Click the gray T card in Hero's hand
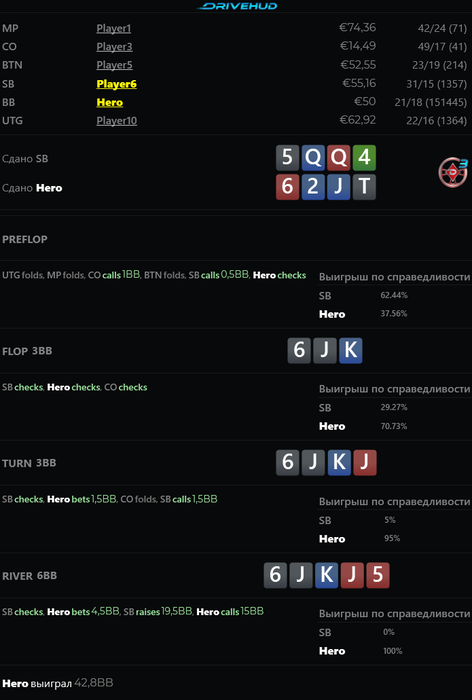The image size is (472, 700). click(x=364, y=186)
